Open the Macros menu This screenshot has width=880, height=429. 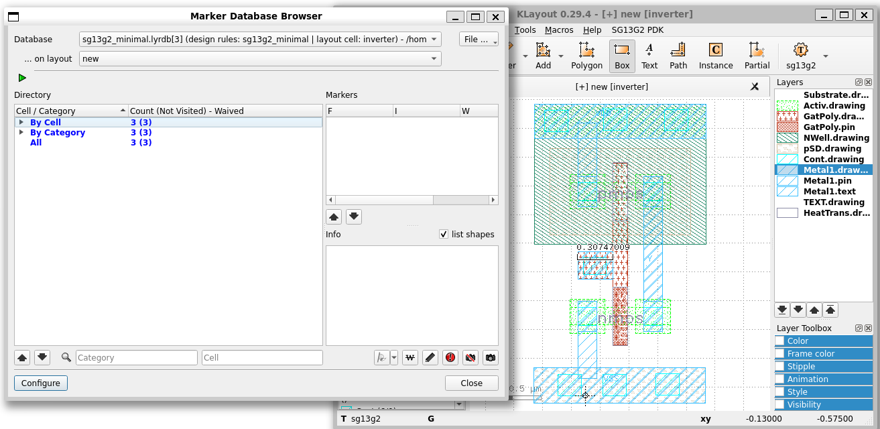coord(558,30)
